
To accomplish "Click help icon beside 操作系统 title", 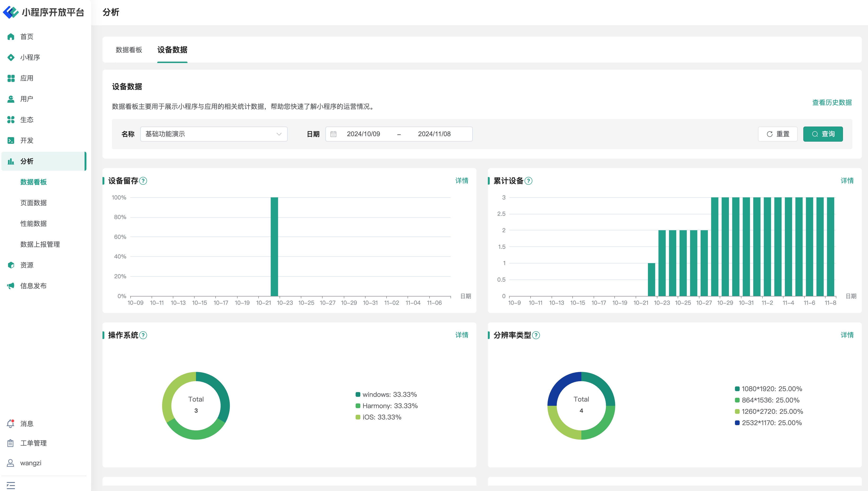I will 143,335.
